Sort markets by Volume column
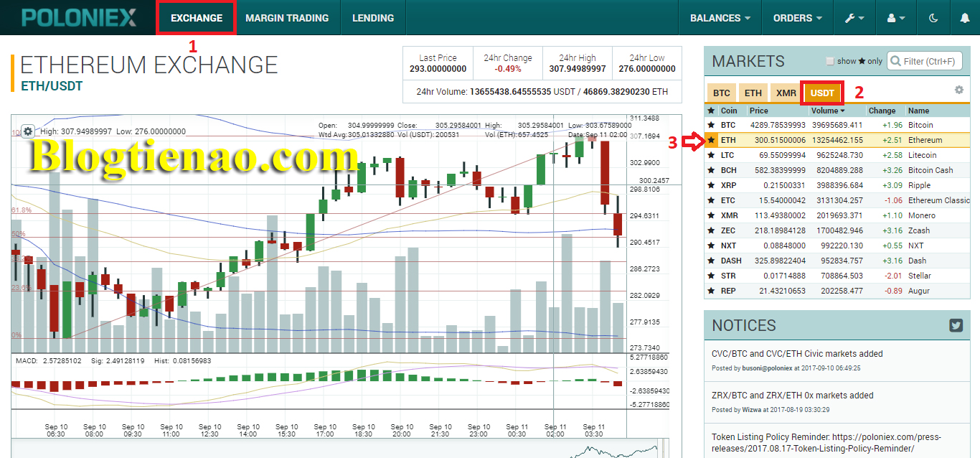 tap(827, 111)
